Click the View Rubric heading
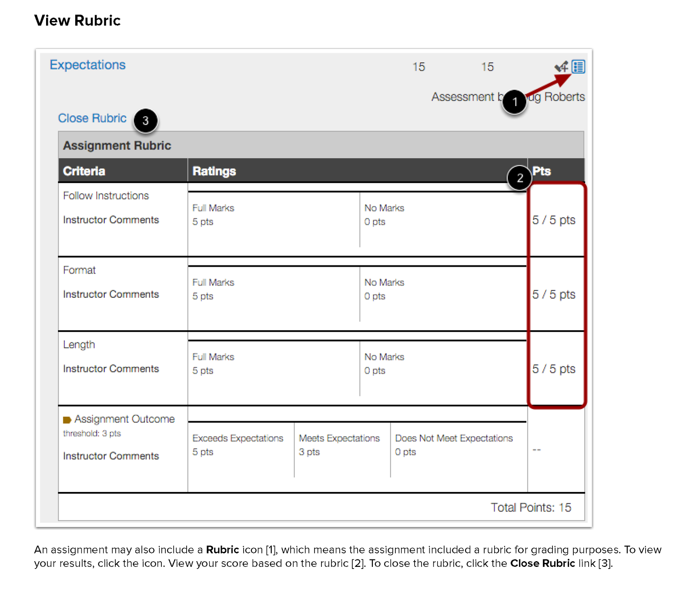The image size is (696, 616). 77,20
